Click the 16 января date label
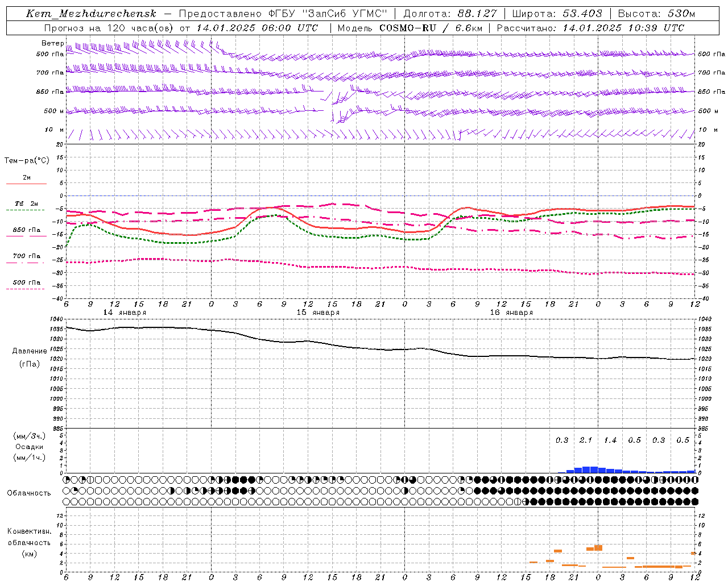Image resolution: width=728 pixels, height=582 pixels. pyautogui.click(x=511, y=313)
